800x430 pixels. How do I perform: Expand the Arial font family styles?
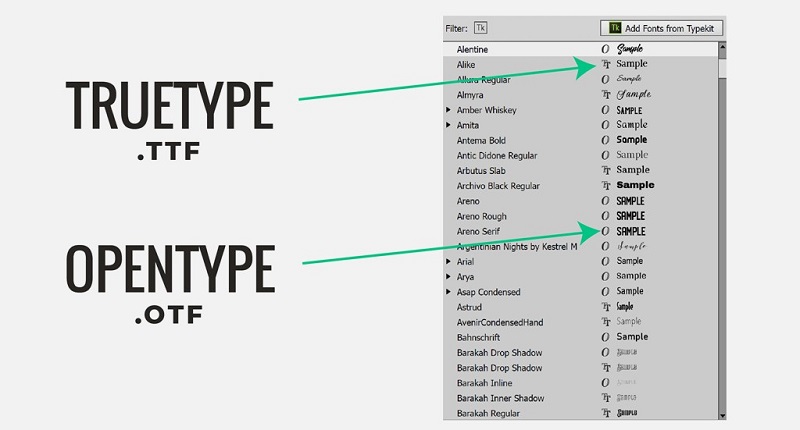tap(448, 261)
